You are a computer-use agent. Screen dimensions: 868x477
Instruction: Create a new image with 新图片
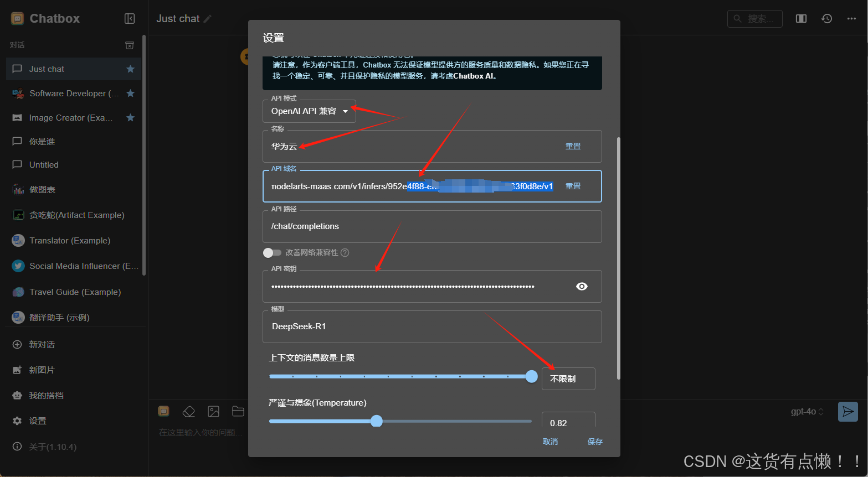click(x=74, y=370)
